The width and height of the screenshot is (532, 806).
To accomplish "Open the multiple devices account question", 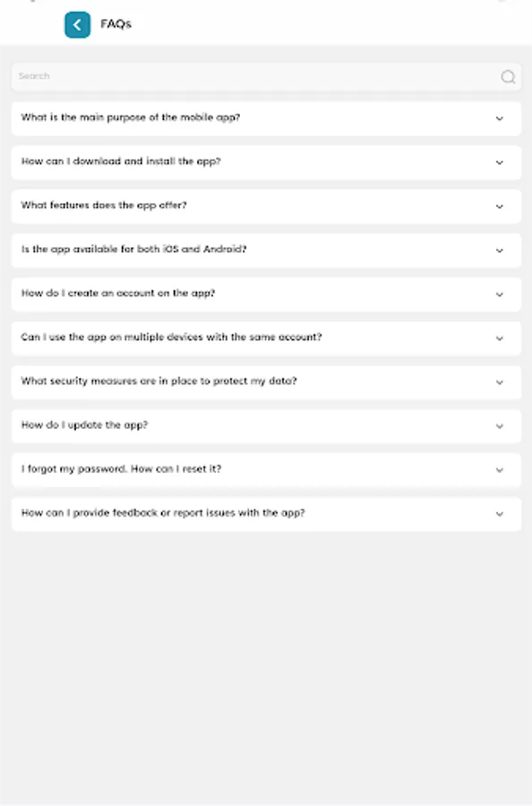I will [265, 338].
